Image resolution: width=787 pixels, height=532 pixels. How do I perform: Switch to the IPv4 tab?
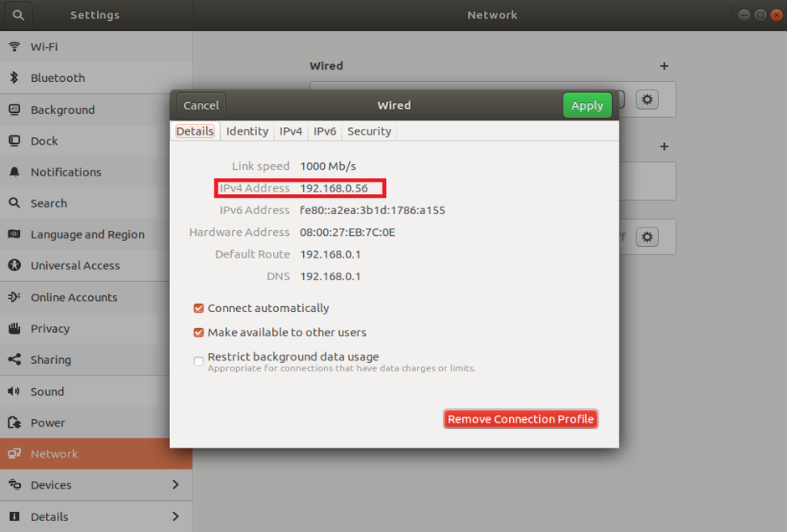pyautogui.click(x=291, y=131)
